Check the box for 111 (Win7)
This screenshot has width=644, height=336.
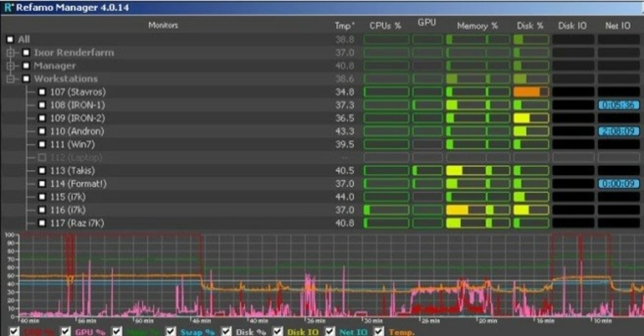[x=42, y=144]
